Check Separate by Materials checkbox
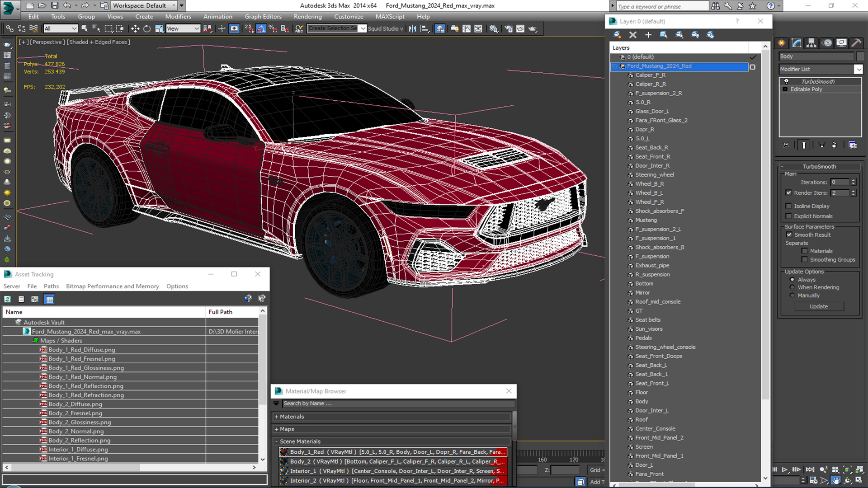 pyautogui.click(x=805, y=251)
